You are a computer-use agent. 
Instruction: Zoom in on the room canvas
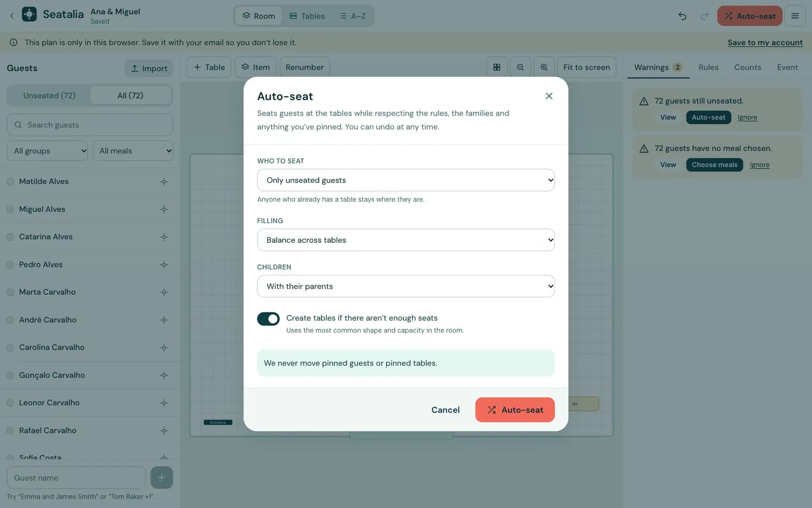[x=544, y=67]
